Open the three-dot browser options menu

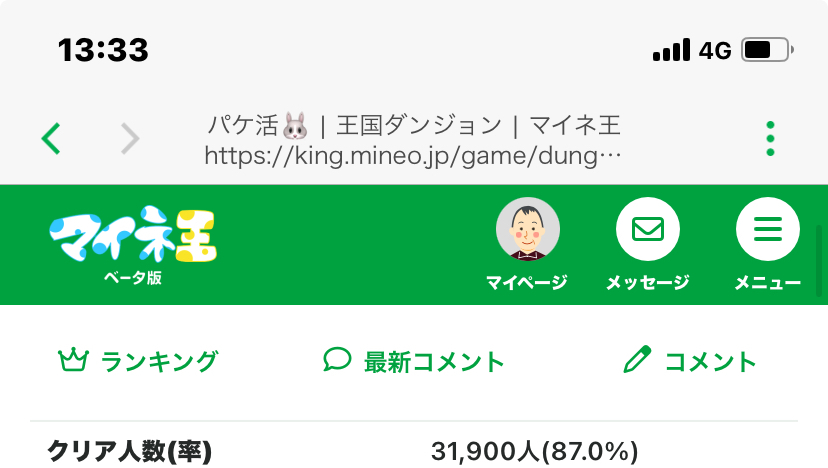tap(770, 138)
